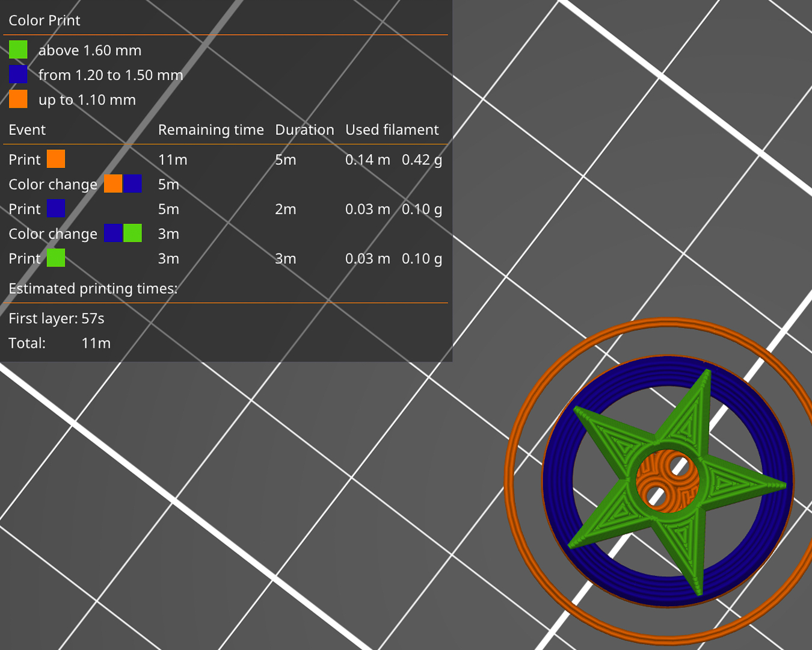Click the "Duration" column header
The image size is (812, 650).
click(x=304, y=130)
